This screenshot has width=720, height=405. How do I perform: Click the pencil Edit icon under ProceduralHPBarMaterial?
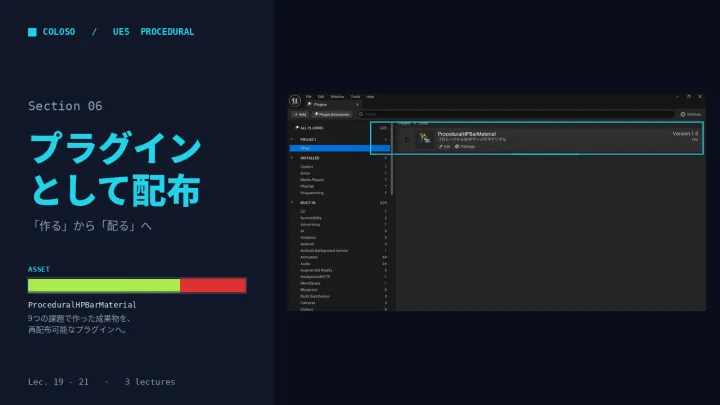[x=440, y=146]
